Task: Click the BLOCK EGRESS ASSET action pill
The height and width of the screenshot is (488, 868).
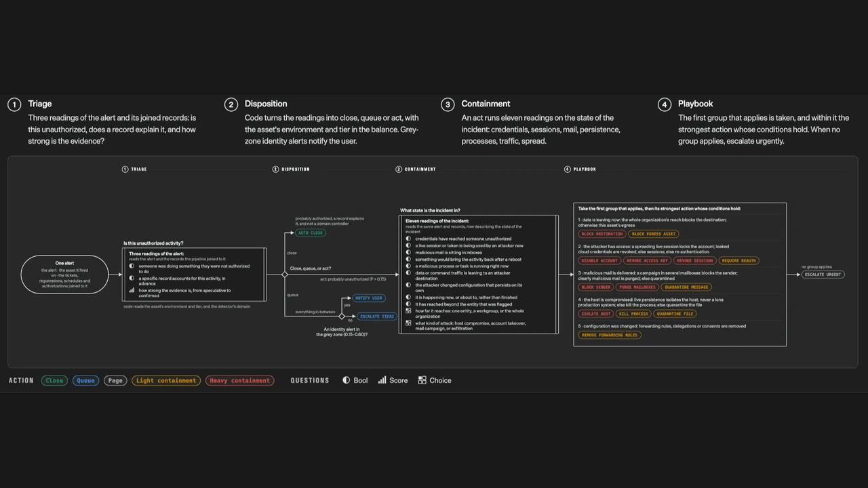Action: tap(654, 234)
